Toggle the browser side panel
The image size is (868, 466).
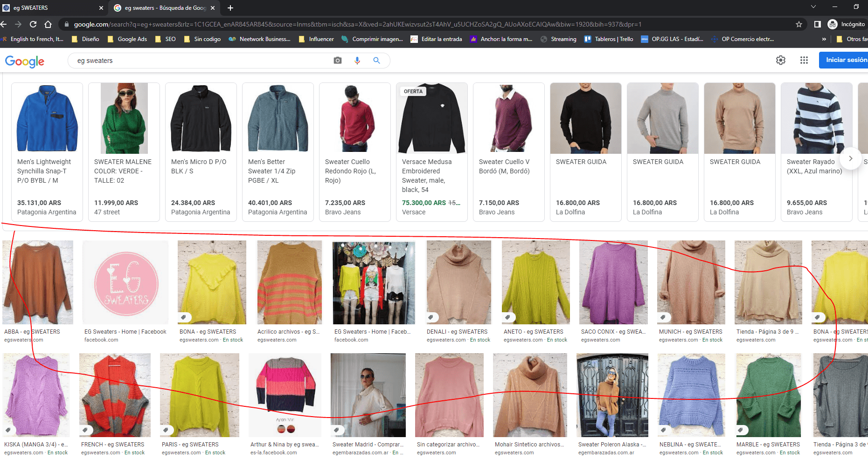click(x=818, y=24)
